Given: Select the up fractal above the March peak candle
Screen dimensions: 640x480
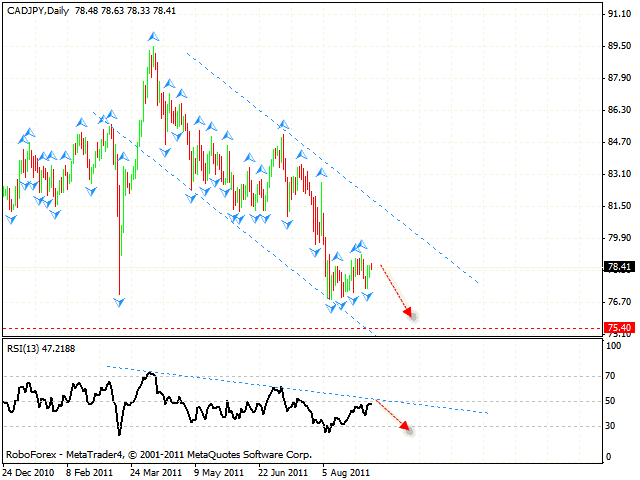Looking at the screenshot, I should click(x=153, y=37).
